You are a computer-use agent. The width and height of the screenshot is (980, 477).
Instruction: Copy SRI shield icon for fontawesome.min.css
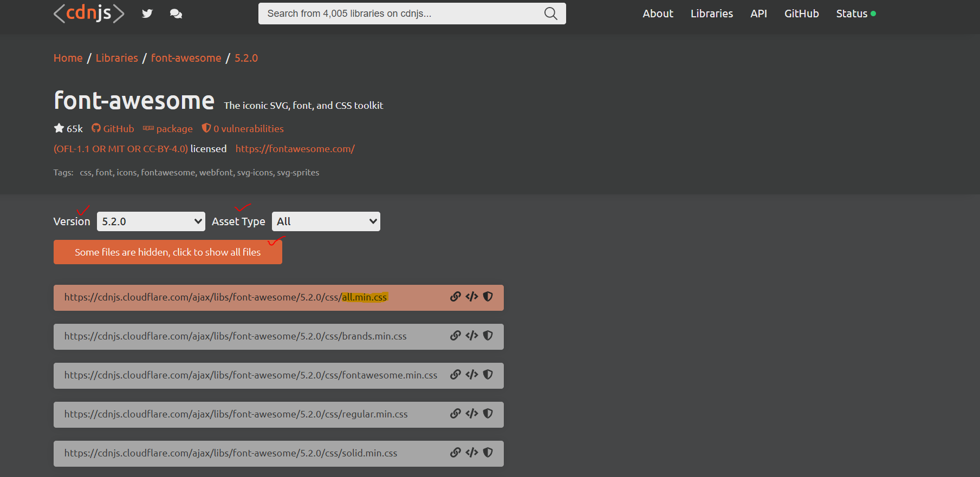(x=488, y=375)
